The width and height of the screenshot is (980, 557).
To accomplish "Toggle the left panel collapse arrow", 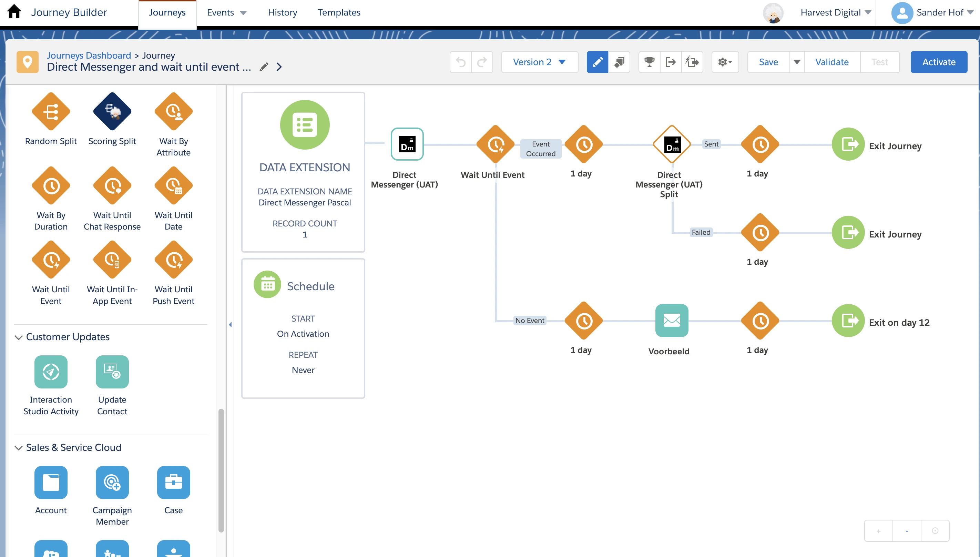I will point(231,324).
